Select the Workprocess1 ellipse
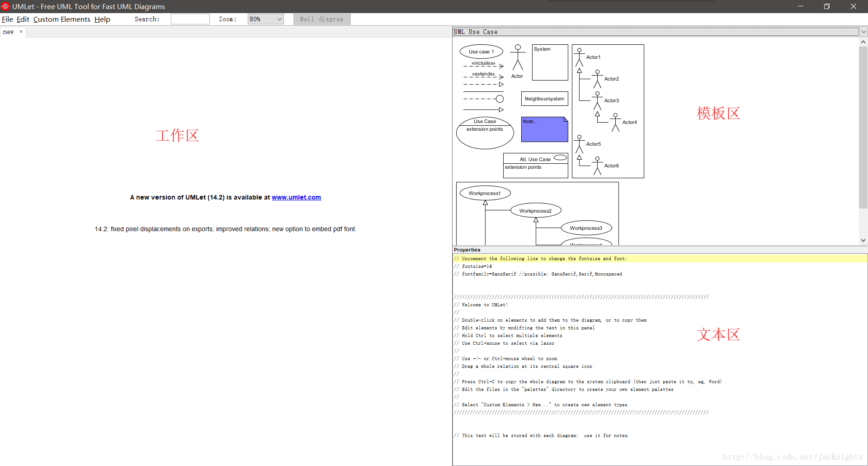This screenshot has height=466, width=868. (x=485, y=193)
